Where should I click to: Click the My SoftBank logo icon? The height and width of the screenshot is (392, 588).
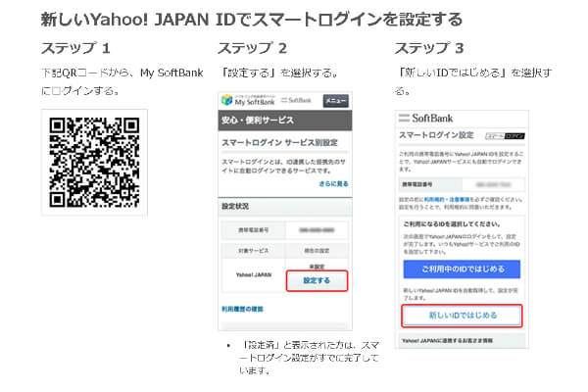pyautogui.click(x=227, y=100)
